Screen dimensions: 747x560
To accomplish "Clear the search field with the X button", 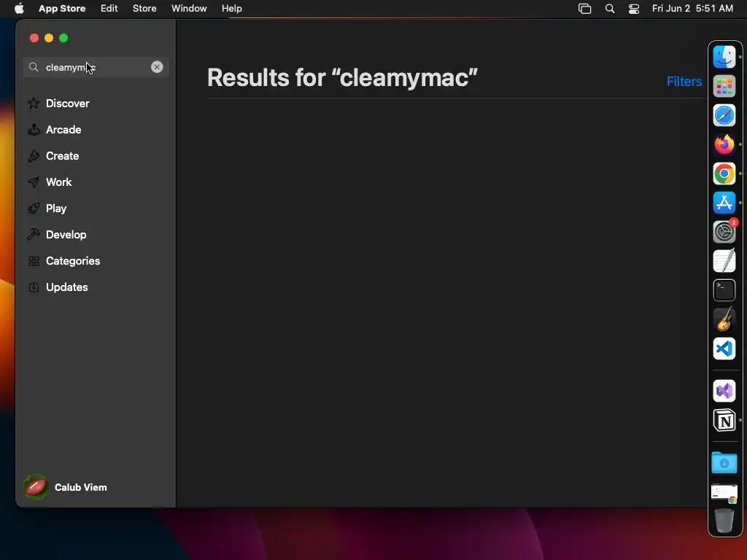I will [x=157, y=67].
